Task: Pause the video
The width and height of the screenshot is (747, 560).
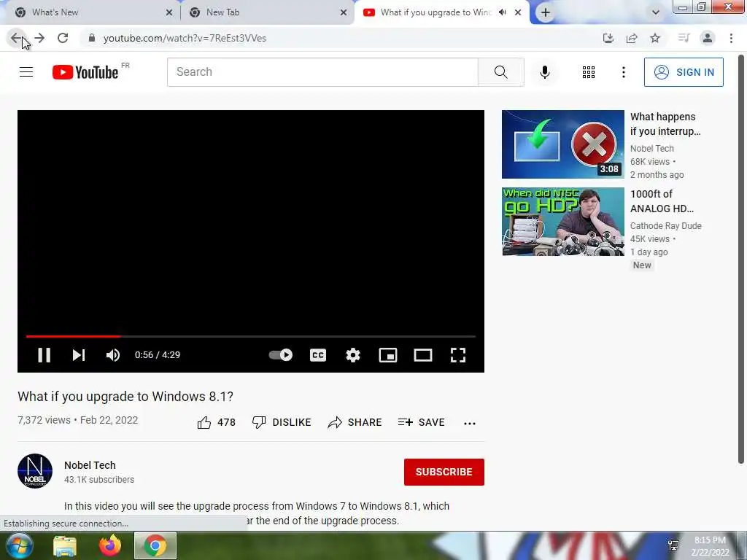Action: click(x=44, y=355)
